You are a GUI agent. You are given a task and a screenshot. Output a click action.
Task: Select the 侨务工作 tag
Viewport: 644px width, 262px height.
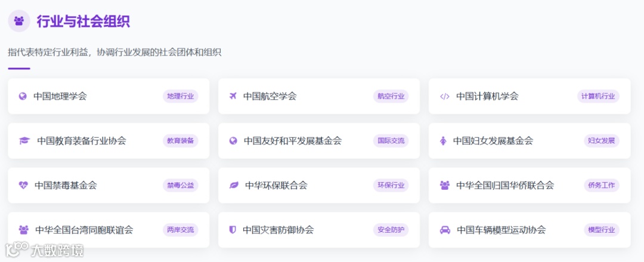click(x=601, y=185)
